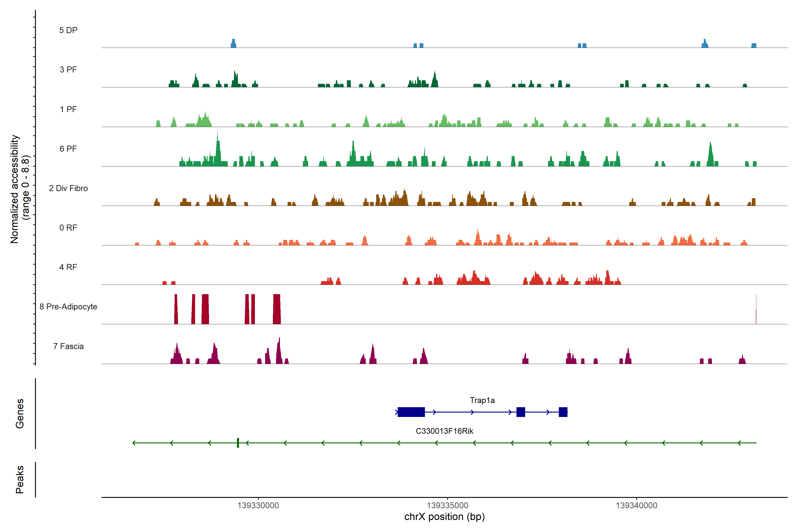798x532 pixels.
Task: Click the 4 RF track label
Action: pyautogui.click(x=68, y=267)
